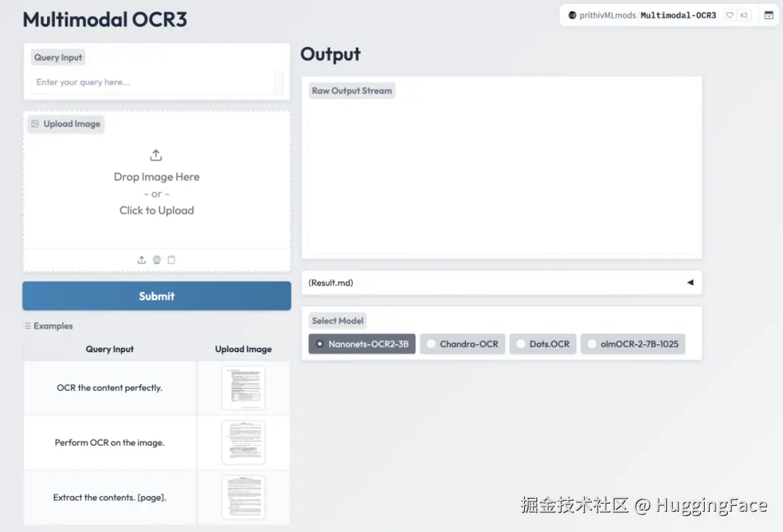Click the paste from clipboard icon
Viewport: 783px width, 532px height.
(171, 259)
